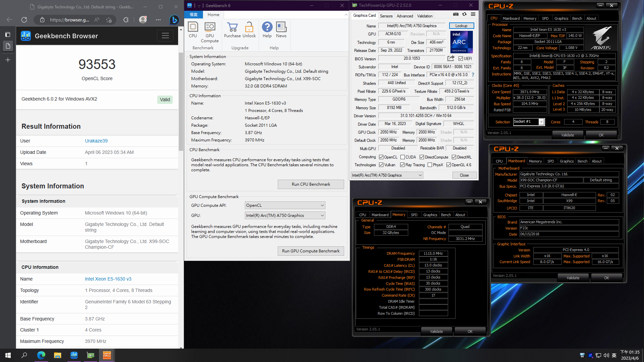
Task: Switch to GPU-Z Advanced tab
Action: coord(405,16)
